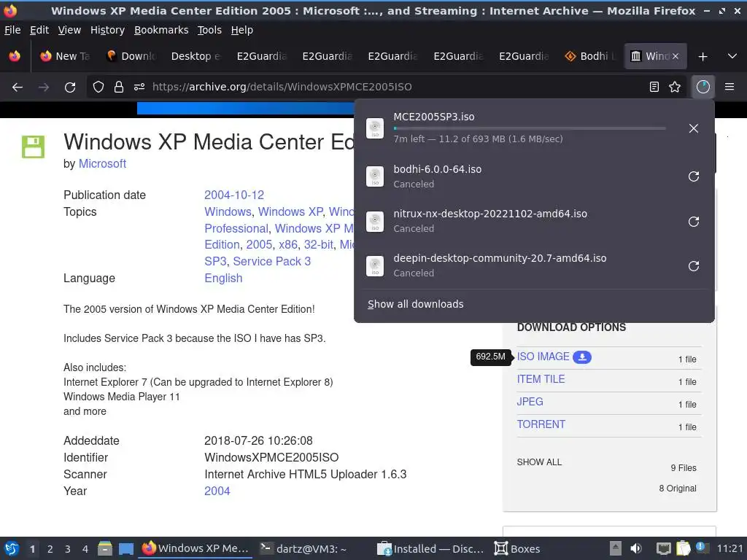Screen dimensions: 747x560
Task: Click the downloads progress toolbar button
Action: click(703, 87)
